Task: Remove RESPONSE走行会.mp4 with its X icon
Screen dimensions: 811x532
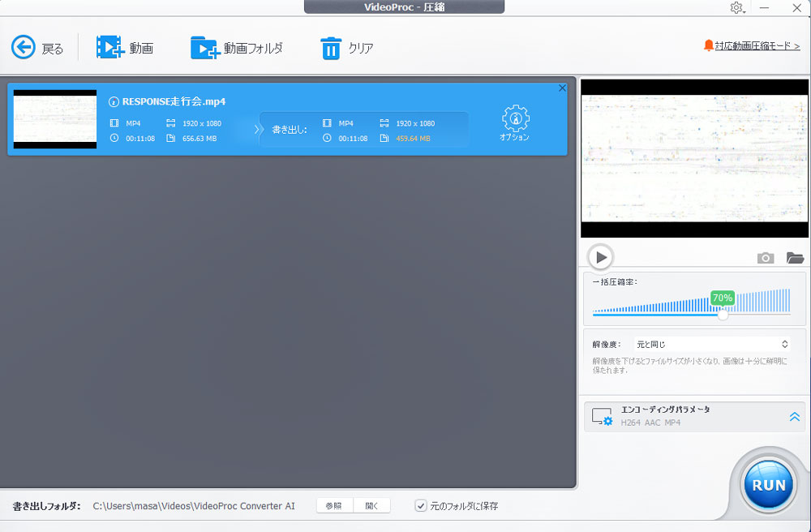Action: coord(562,88)
